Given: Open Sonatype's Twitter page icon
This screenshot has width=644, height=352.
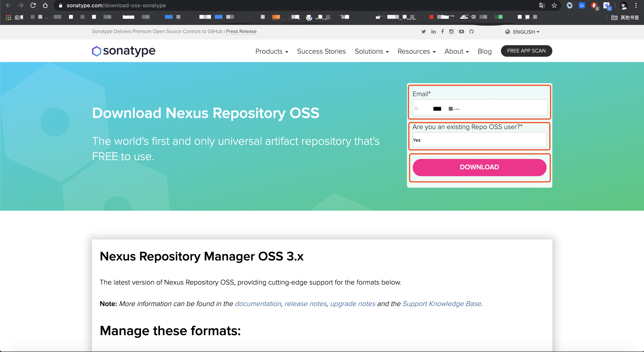Looking at the screenshot, I should [424, 31].
